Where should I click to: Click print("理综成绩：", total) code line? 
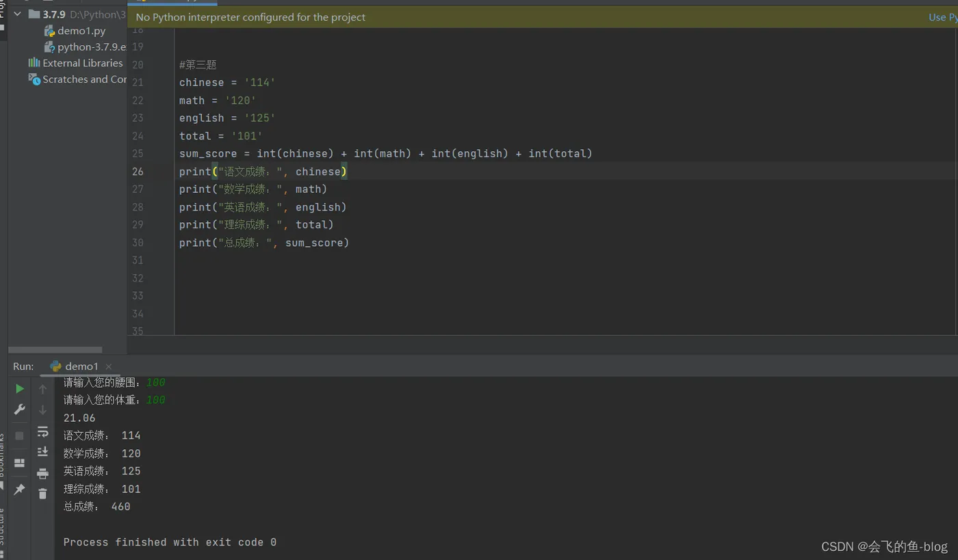click(257, 225)
